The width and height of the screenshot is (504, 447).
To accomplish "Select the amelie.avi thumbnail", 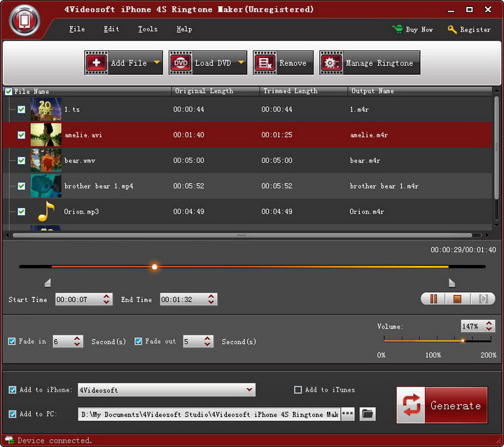I will [x=46, y=135].
